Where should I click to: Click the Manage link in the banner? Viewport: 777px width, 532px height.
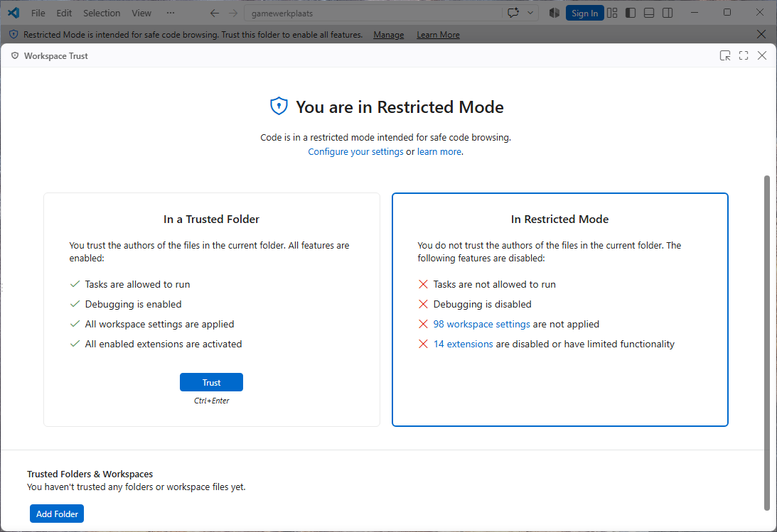388,35
